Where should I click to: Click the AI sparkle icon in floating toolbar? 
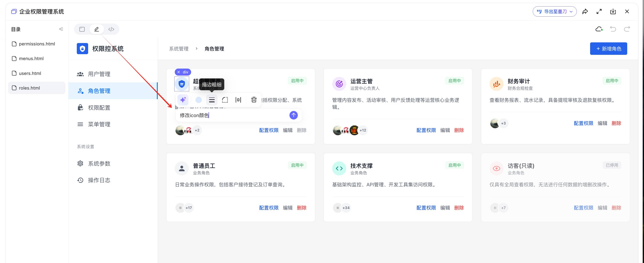click(183, 100)
